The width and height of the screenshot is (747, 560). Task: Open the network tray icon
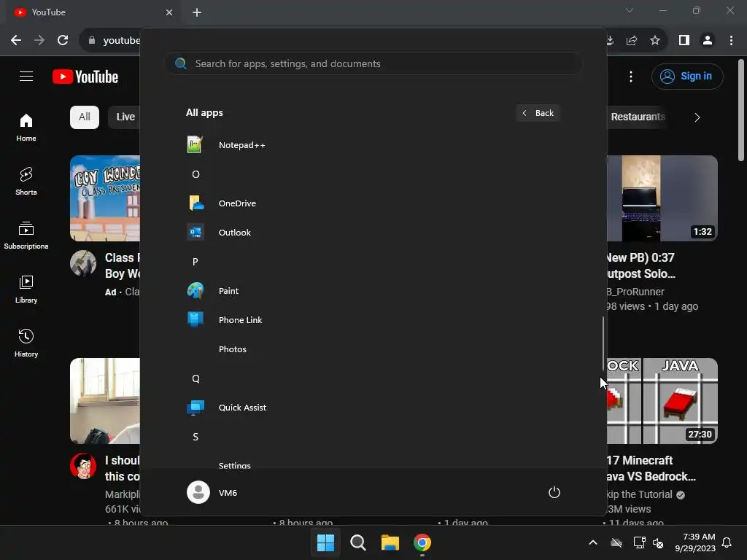click(x=639, y=542)
